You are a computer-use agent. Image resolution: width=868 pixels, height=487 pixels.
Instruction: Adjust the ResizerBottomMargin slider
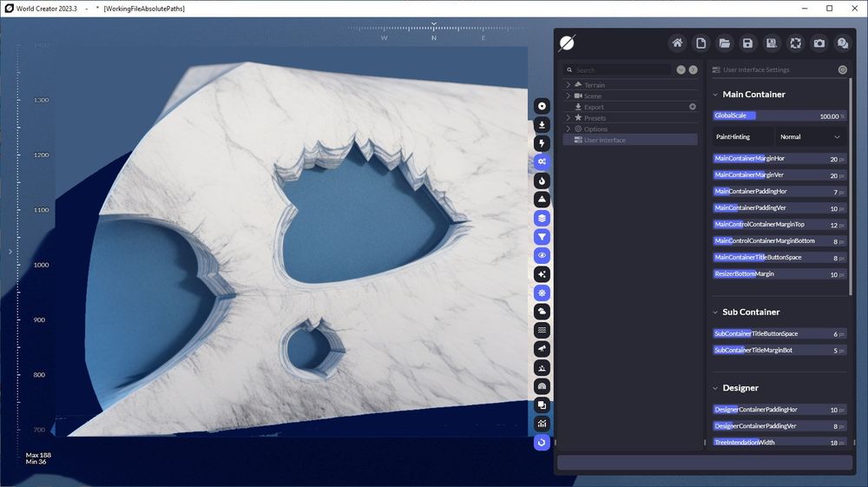coord(779,274)
